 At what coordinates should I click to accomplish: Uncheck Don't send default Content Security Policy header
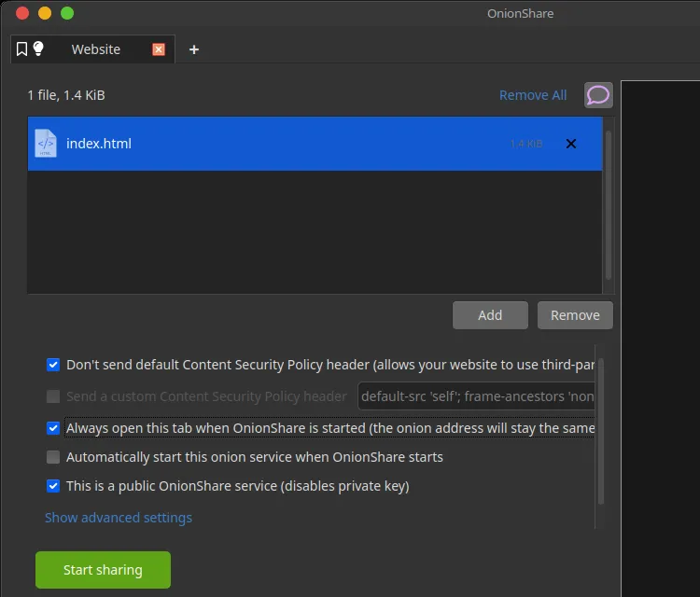click(x=53, y=365)
